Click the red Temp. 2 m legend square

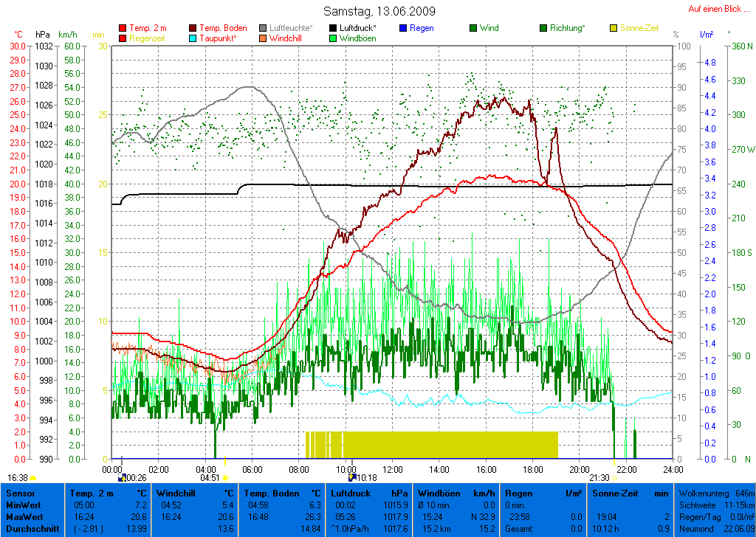[x=123, y=28]
